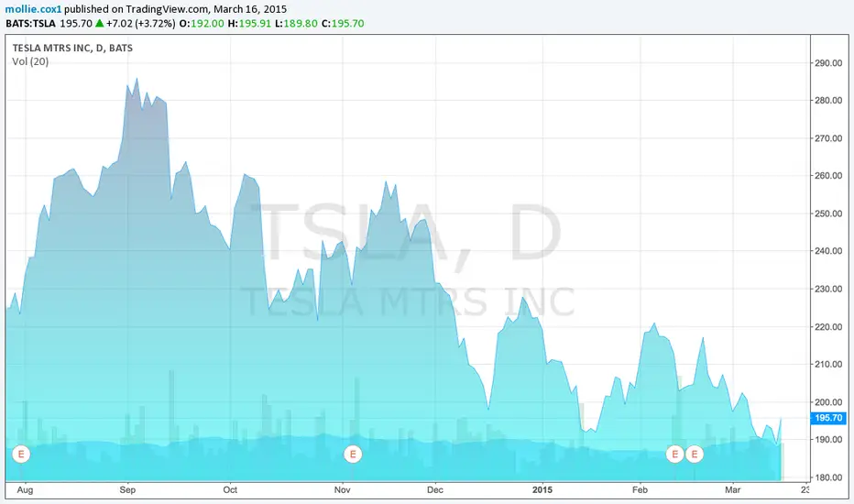Click the 190.00 price axis label

click(828, 440)
